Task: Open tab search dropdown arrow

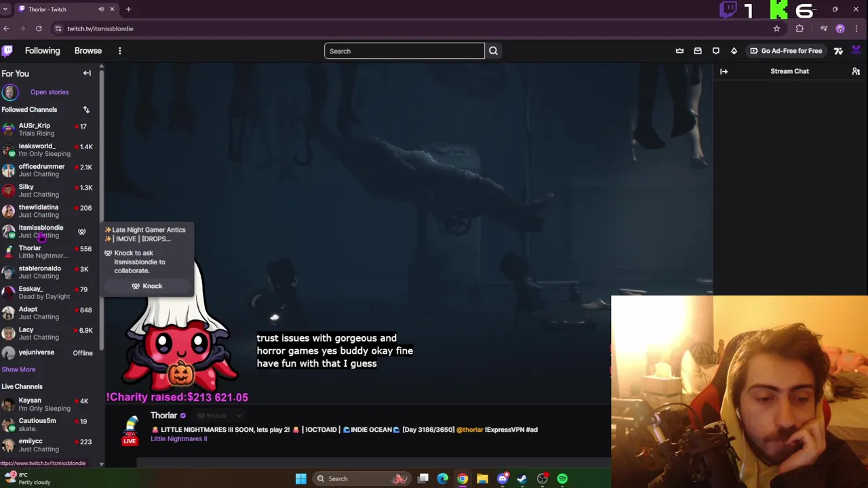Action: point(6,9)
